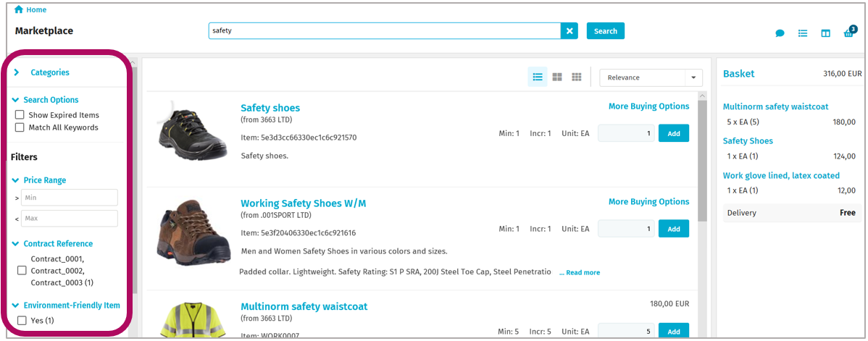
Task: Click the Search button
Action: pos(606,31)
